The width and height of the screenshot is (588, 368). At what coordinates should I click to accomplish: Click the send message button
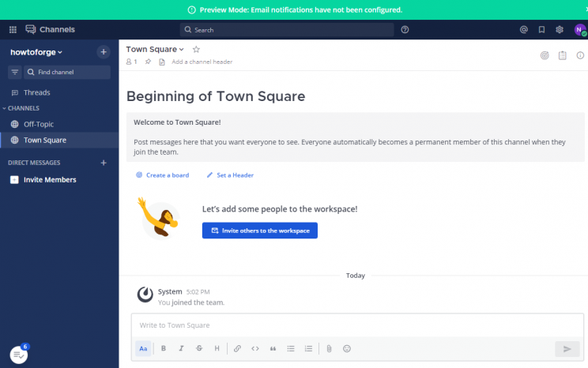coord(567,349)
